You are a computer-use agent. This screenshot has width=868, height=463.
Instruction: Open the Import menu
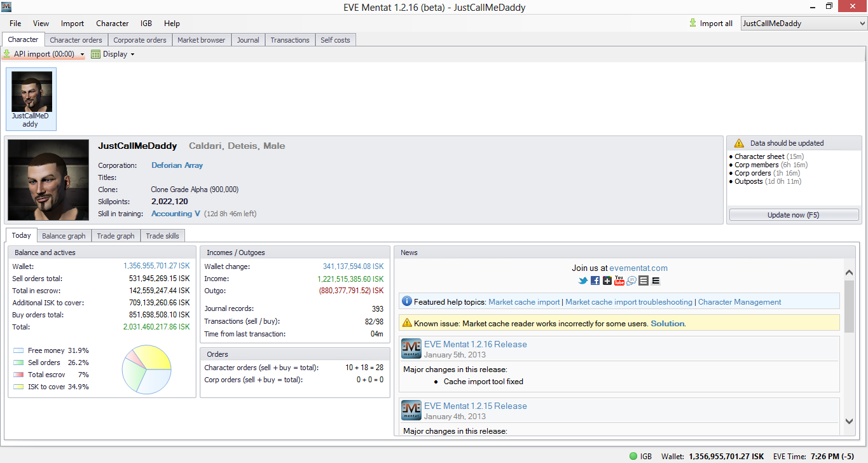(x=72, y=24)
